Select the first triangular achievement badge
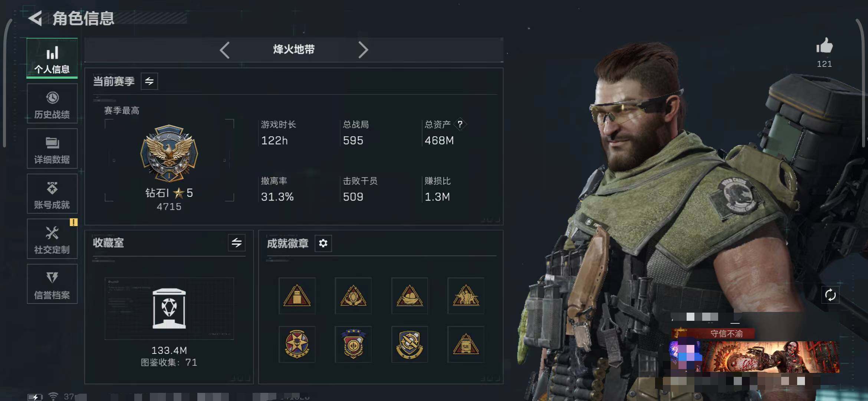Viewport: 868px width, 401px height. pos(297,296)
